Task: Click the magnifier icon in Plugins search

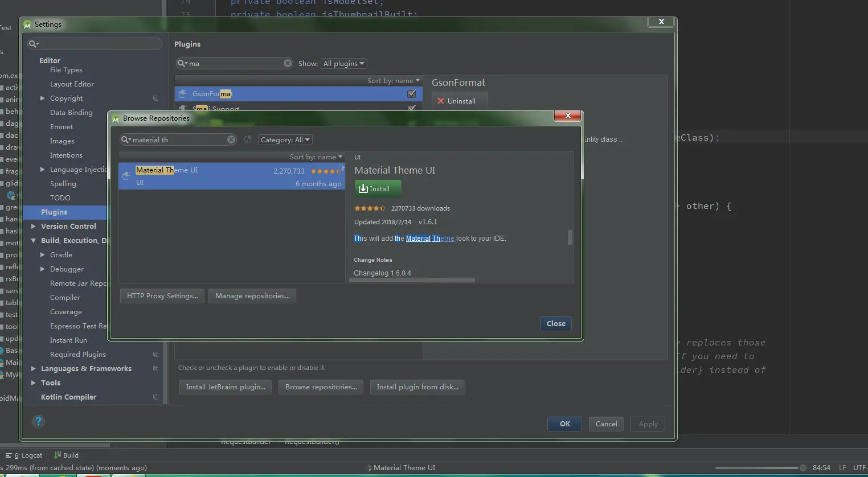Action: 182,63
